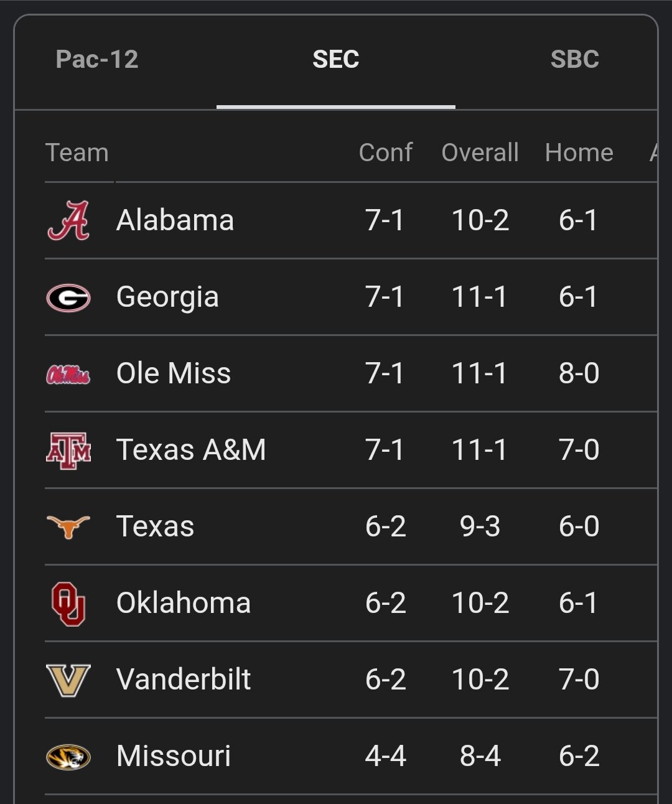Image resolution: width=672 pixels, height=804 pixels.
Task: Click the Ole Miss team name
Action: 174,373
